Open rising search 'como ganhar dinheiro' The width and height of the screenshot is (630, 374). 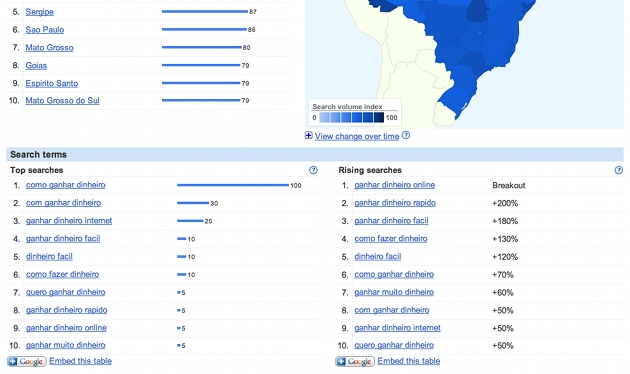(394, 274)
